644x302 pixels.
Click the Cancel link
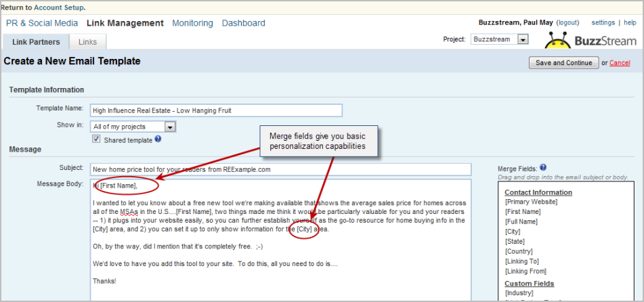pos(620,63)
